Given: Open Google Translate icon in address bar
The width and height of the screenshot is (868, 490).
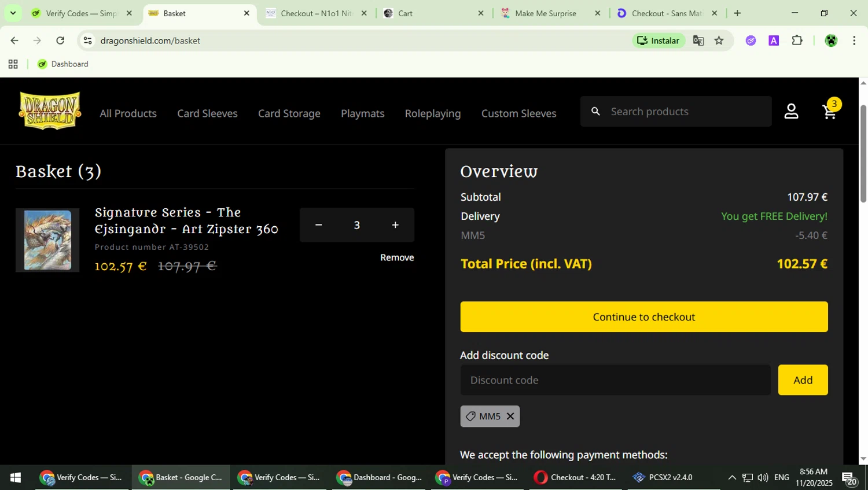Looking at the screenshot, I should 698,40.
